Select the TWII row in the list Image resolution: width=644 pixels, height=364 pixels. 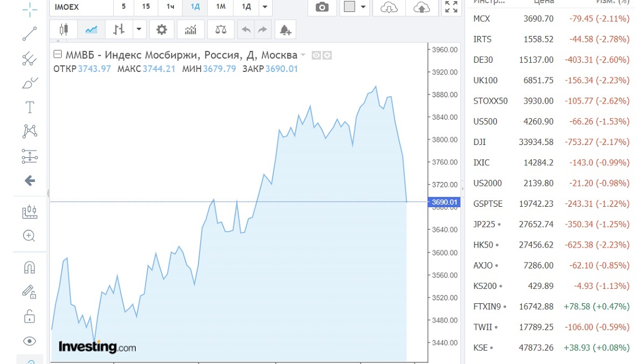pyautogui.click(x=551, y=327)
